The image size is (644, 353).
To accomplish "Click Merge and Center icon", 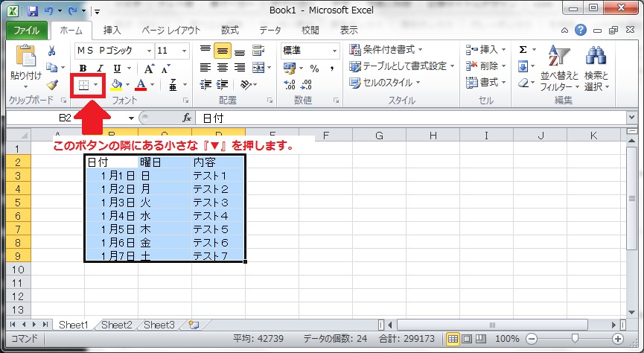I will [258, 68].
